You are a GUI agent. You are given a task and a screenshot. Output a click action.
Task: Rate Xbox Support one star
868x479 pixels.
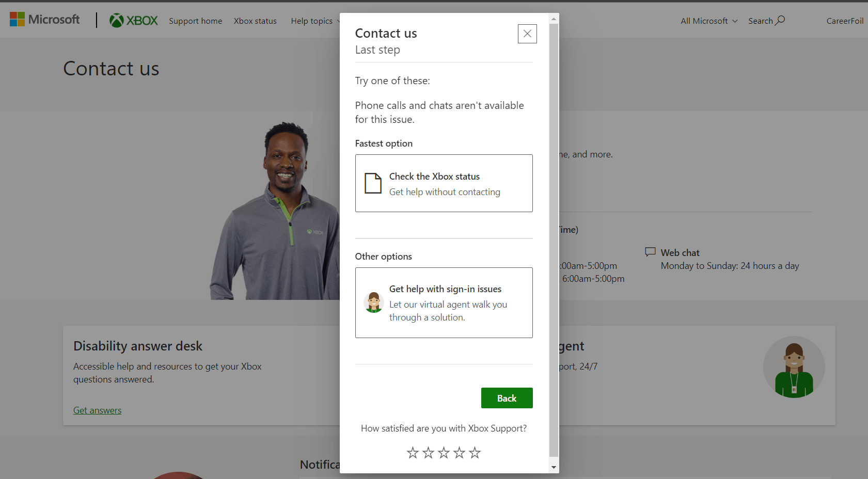coord(413,453)
